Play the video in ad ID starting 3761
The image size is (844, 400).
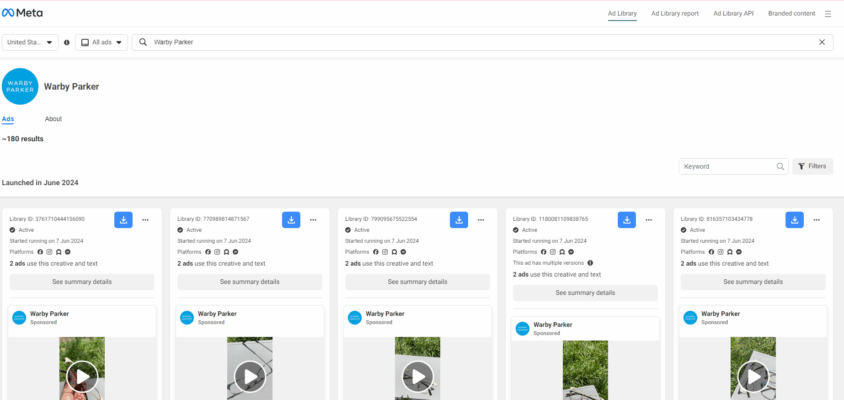coord(82,376)
